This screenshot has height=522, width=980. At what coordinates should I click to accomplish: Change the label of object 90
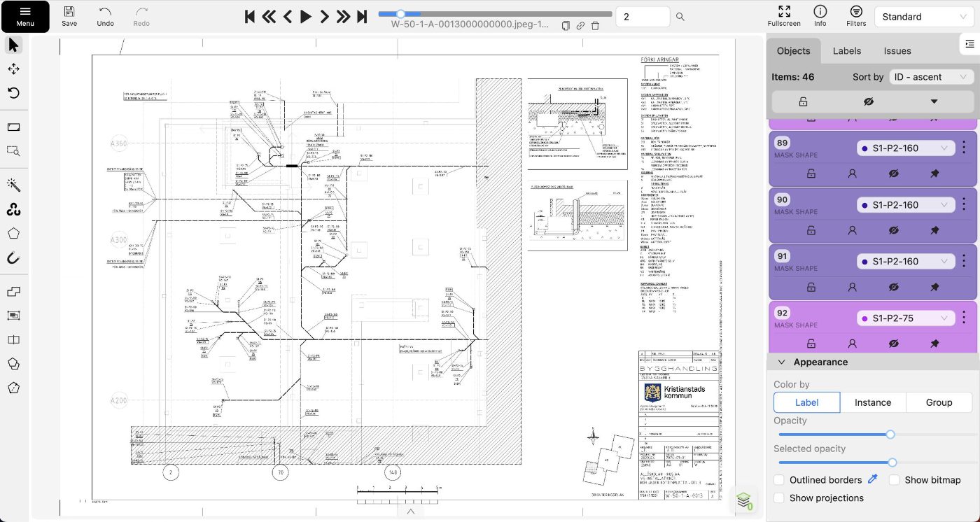(x=906, y=205)
